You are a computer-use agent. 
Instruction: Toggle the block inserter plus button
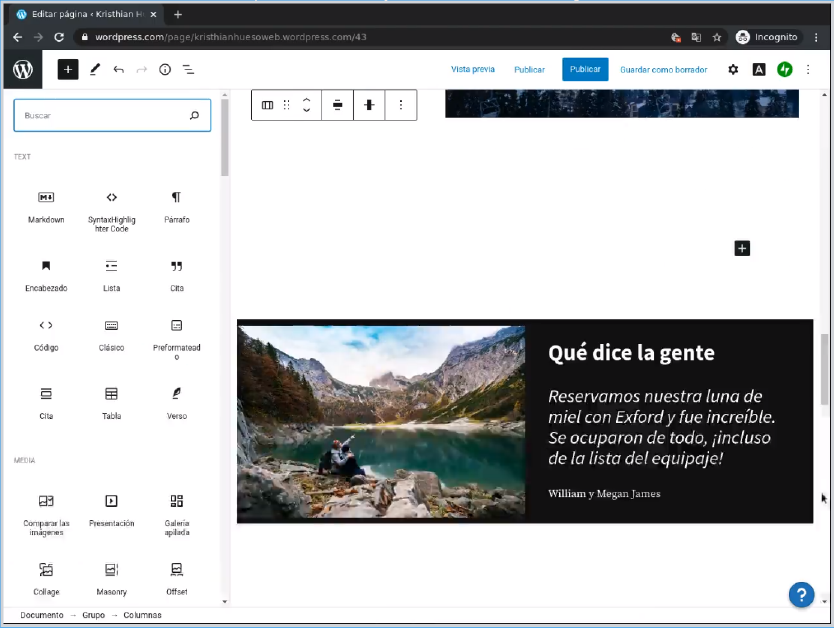click(x=68, y=69)
